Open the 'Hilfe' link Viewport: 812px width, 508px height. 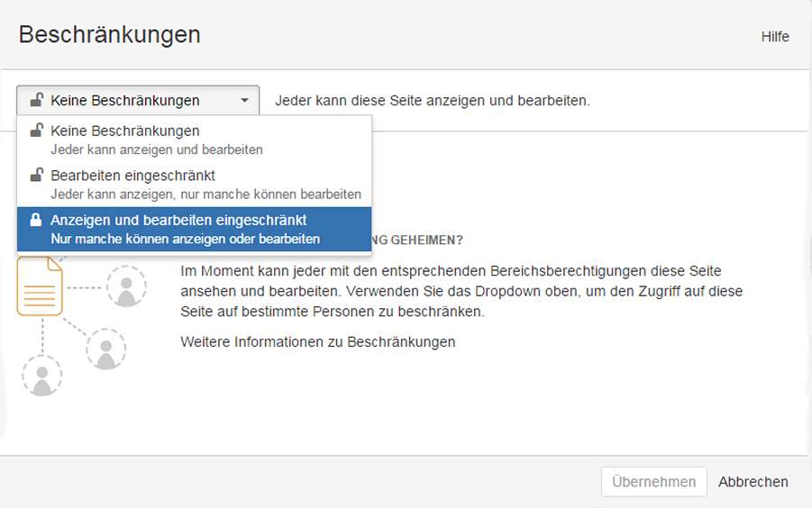pos(774,37)
